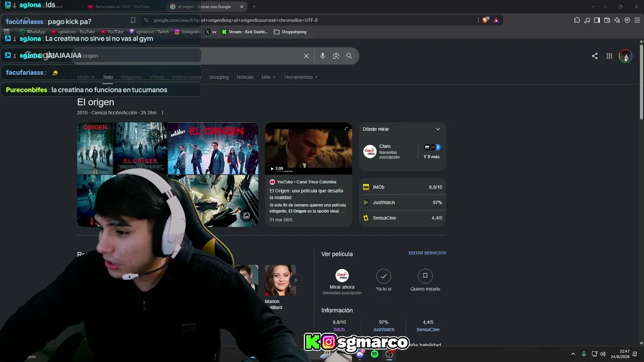Screen dimensions: 644x362
Task: Open the El Origen red-title poster image
Action: pos(213,148)
